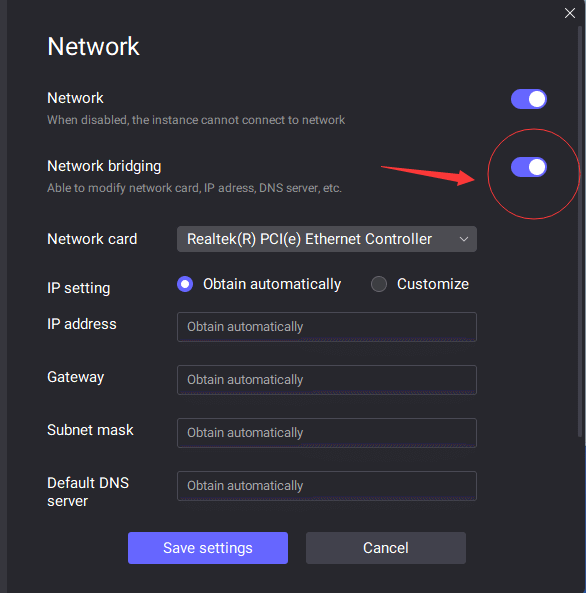Click the Gateway input field
The image size is (586, 593).
326,380
